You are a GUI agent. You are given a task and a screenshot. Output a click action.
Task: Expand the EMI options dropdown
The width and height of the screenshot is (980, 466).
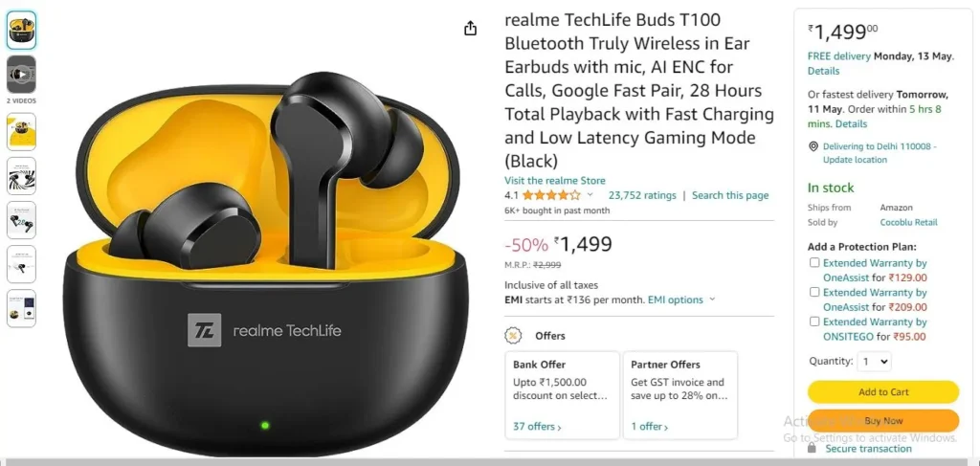coord(681,300)
